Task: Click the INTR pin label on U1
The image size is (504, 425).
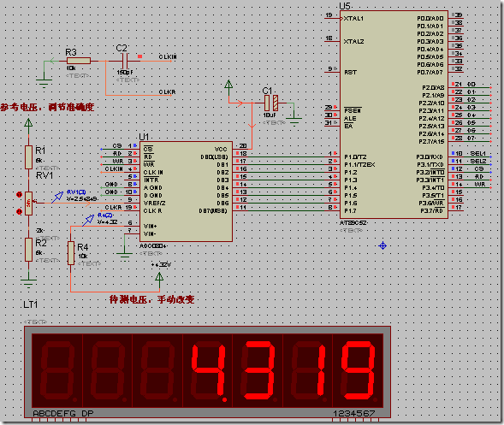Action: click(151, 180)
